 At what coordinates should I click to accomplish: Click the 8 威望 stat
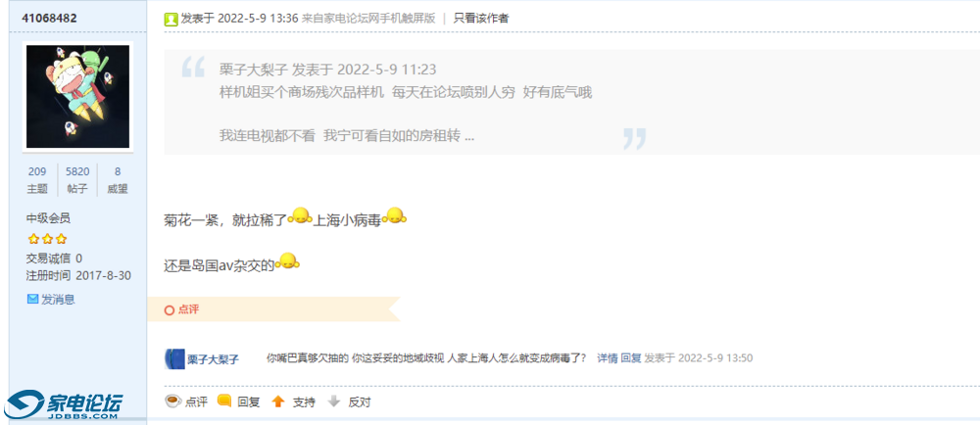pyautogui.click(x=118, y=180)
